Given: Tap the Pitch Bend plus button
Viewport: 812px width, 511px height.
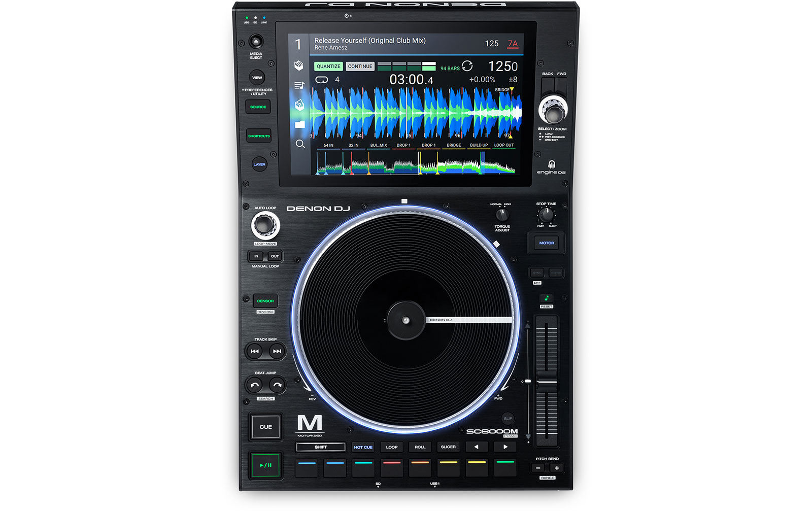Looking at the screenshot, I should coord(557,468).
